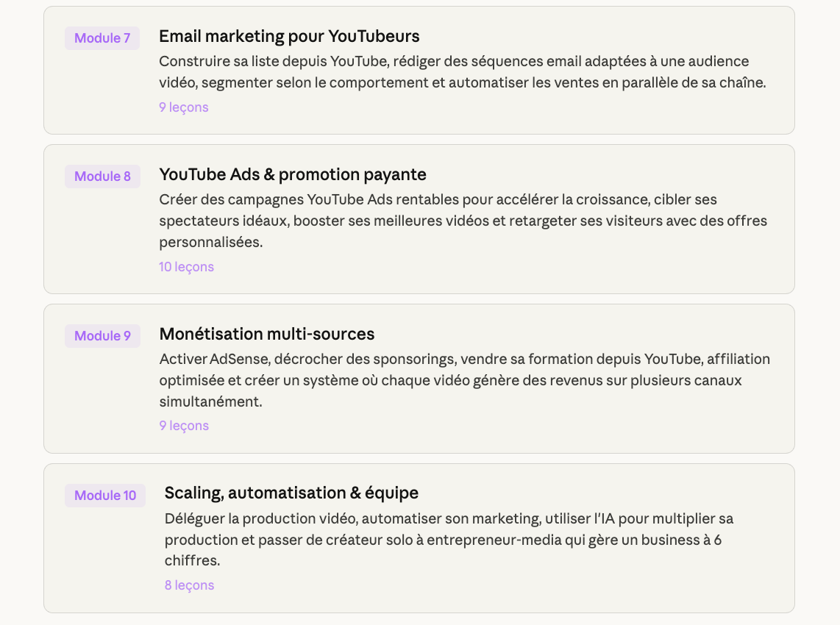Expand the Module 9 card
Image resolution: width=840 pixels, height=625 pixels.
[x=736, y=428]
